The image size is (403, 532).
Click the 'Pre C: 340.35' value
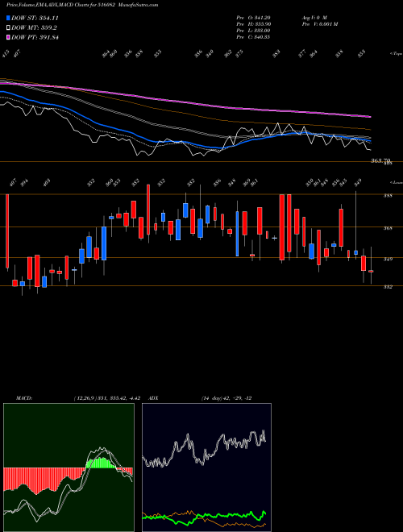pos(253,37)
